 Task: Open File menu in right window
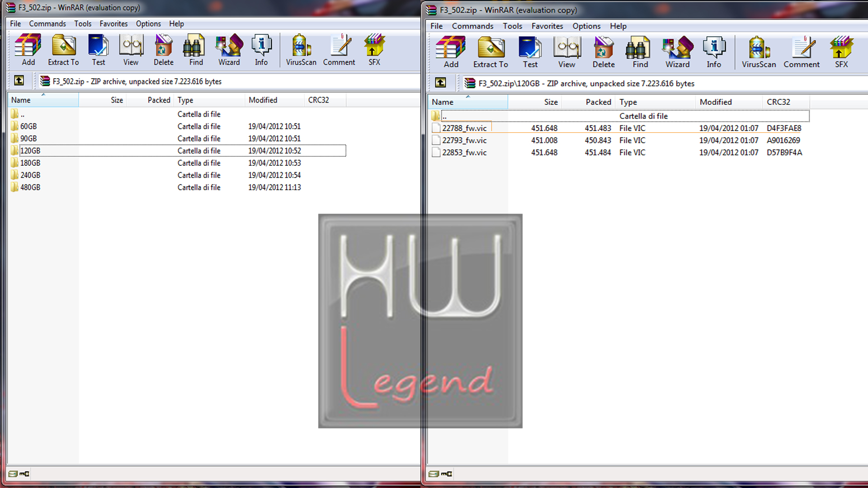coord(436,26)
